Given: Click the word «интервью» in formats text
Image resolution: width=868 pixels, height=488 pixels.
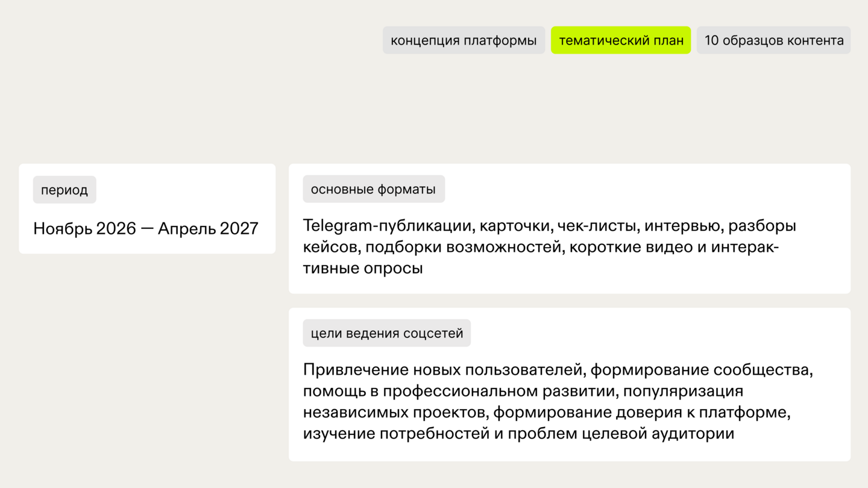Looking at the screenshot, I should click(x=683, y=226).
